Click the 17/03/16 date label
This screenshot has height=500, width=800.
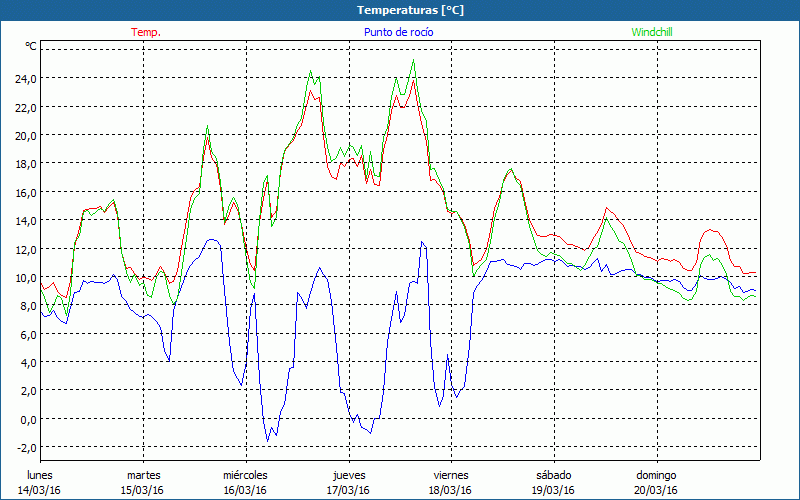point(347,490)
